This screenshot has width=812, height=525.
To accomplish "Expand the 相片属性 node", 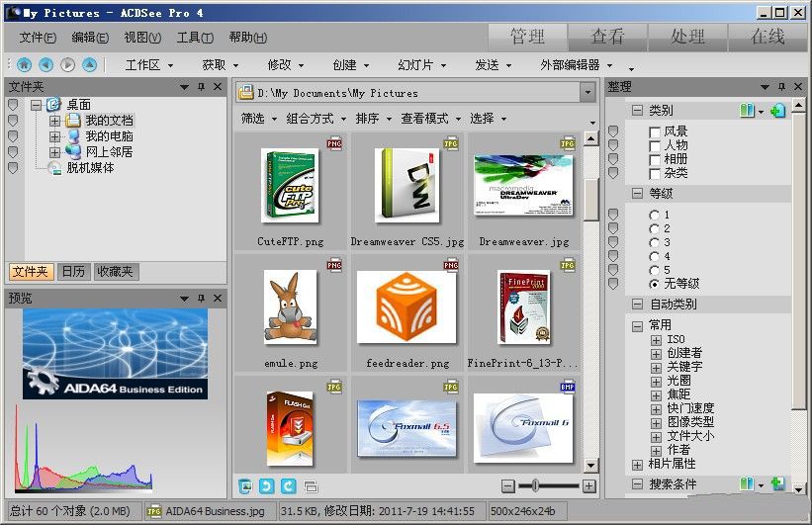I will [638, 465].
